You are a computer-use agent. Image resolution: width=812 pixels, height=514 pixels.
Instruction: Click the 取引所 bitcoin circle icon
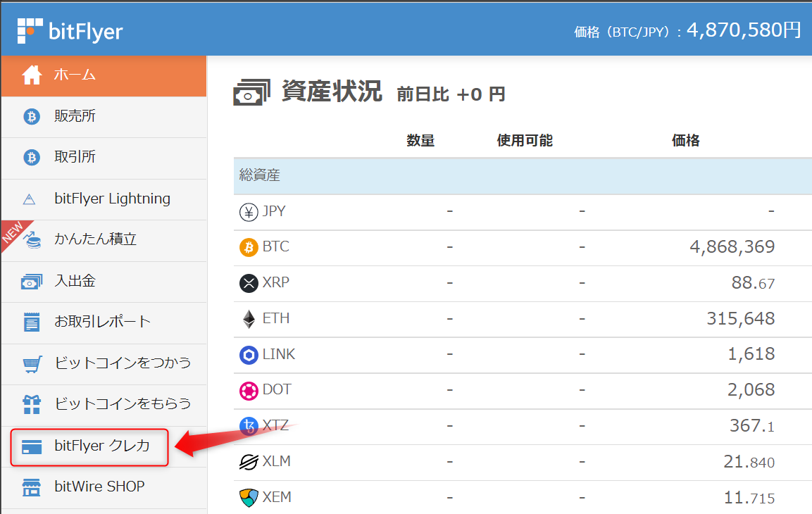tap(32, 157)
